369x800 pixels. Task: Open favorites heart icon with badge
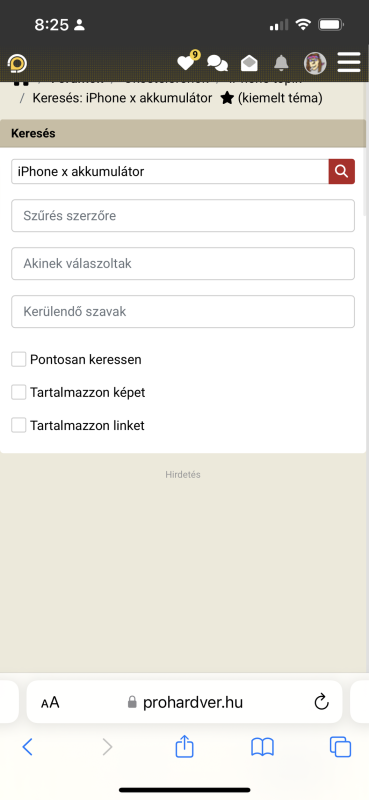click(187, 62)
